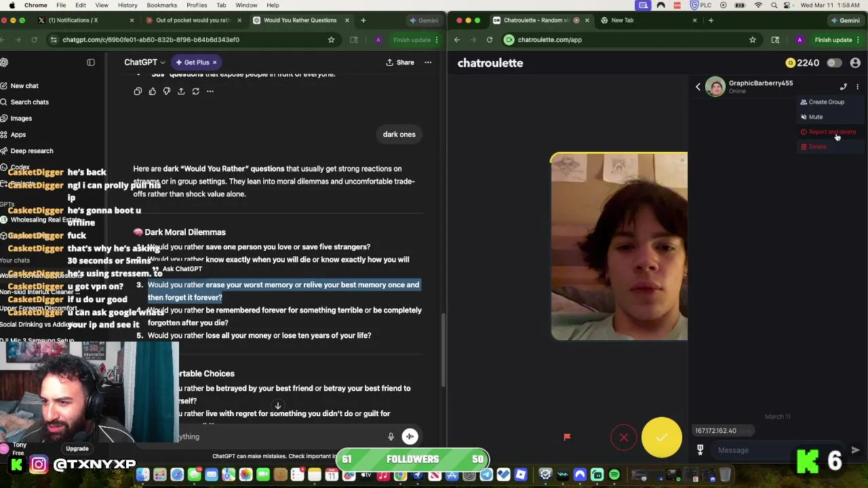The width and height of the screenshot is (868, 488).
Task: Click the Message input field
Action: pyautogui.click(x=780, y=450)
